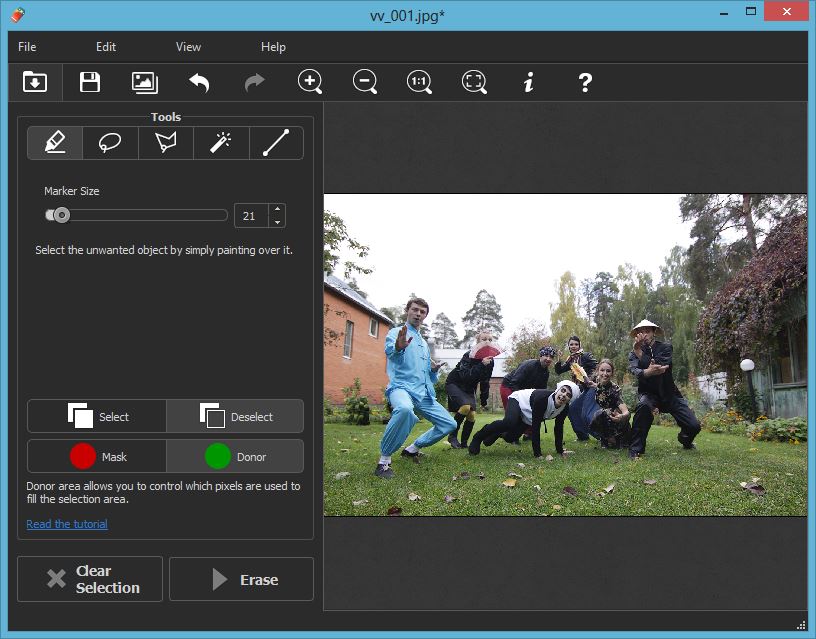Save the image with floppy disk icon
Screen dimensions: 816x639
click(90, 82)
